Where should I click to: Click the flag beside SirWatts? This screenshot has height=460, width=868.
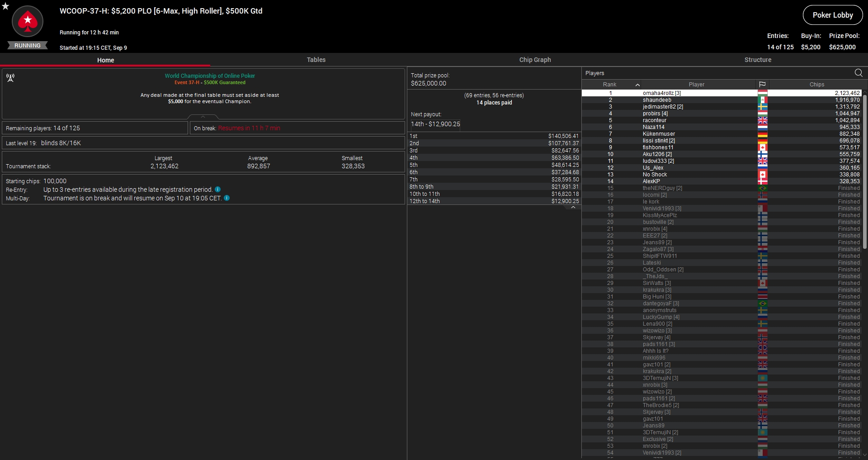click(763, 283)
